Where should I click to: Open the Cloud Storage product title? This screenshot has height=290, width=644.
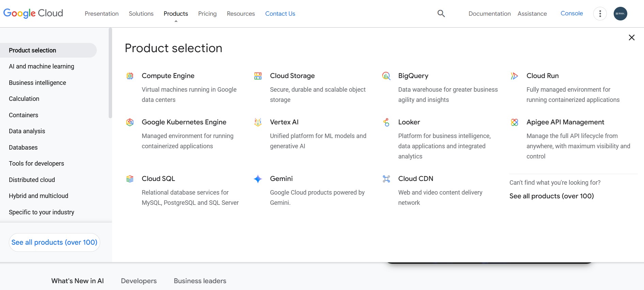tap(292, 76)
